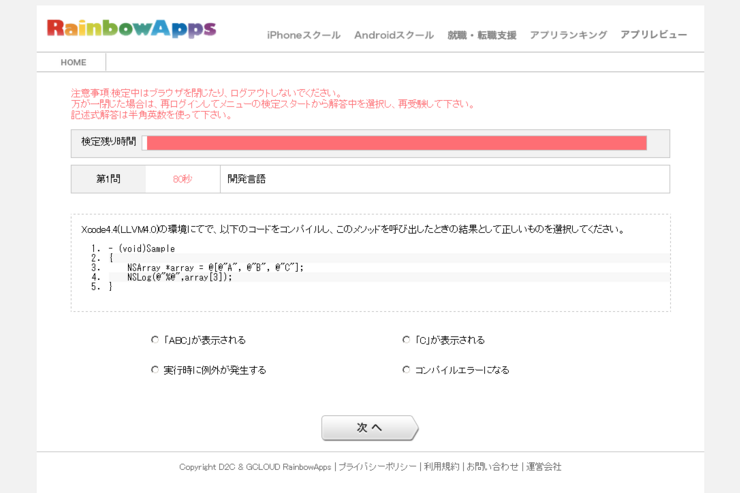Click the 80秒 timer text

coord(182,179)
